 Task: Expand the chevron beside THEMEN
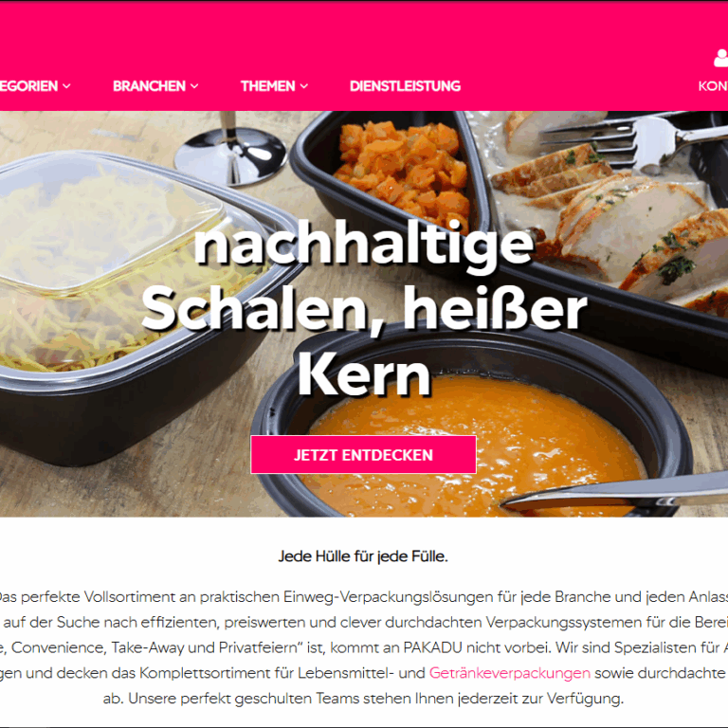coord(303,86)
